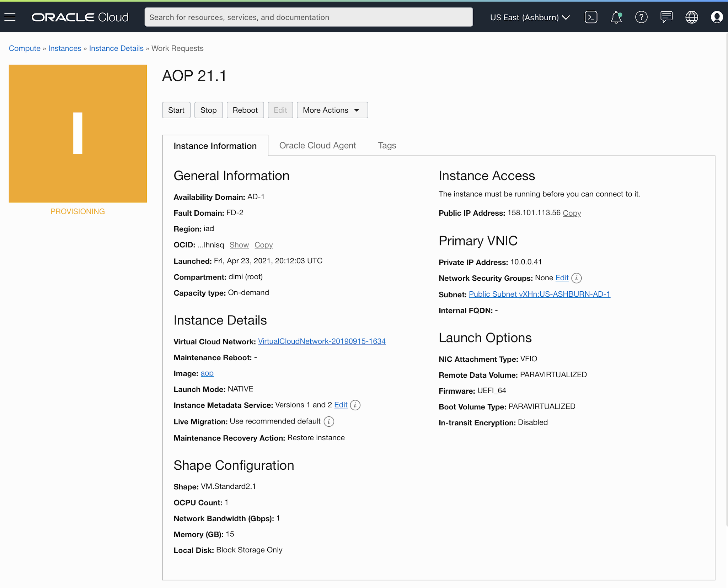Open the notifications bell
The height and width of the screenshot is (588, 728).
pos(616,17)
